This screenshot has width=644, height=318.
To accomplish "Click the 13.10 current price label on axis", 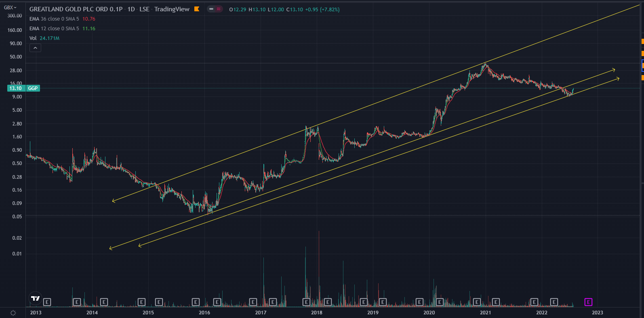I will [x=16, y=88].
